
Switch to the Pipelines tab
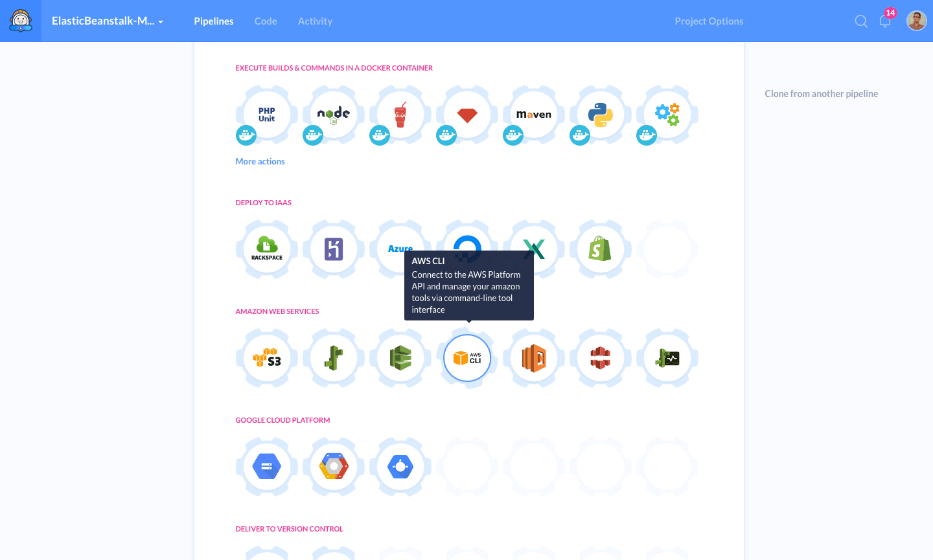[x=214, y=21]
